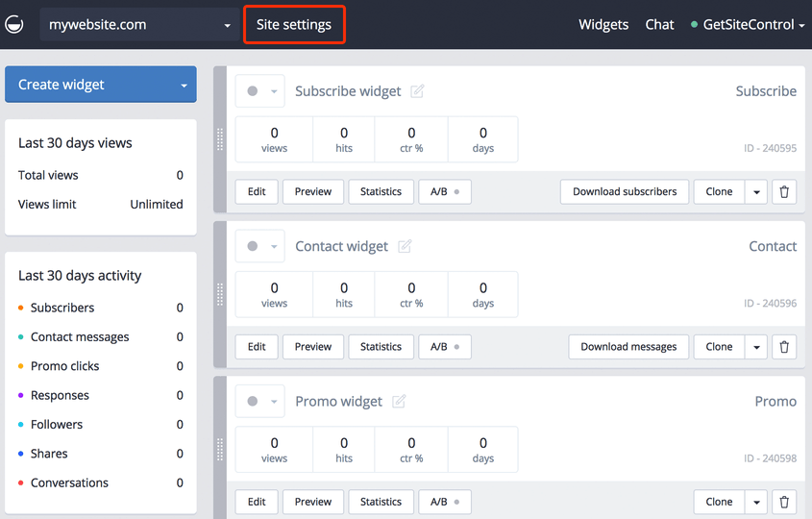Click Subscribe widget views count cell
Image resolution: width=812 pixels, height=519 pixels.
(274, 139)
